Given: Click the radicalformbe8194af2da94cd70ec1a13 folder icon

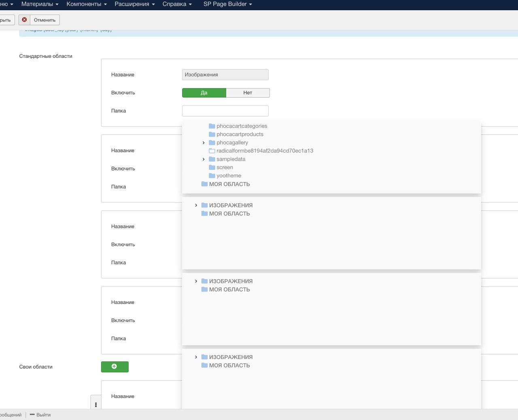Looking at the screenshot, I should click(x=212, y=151).
